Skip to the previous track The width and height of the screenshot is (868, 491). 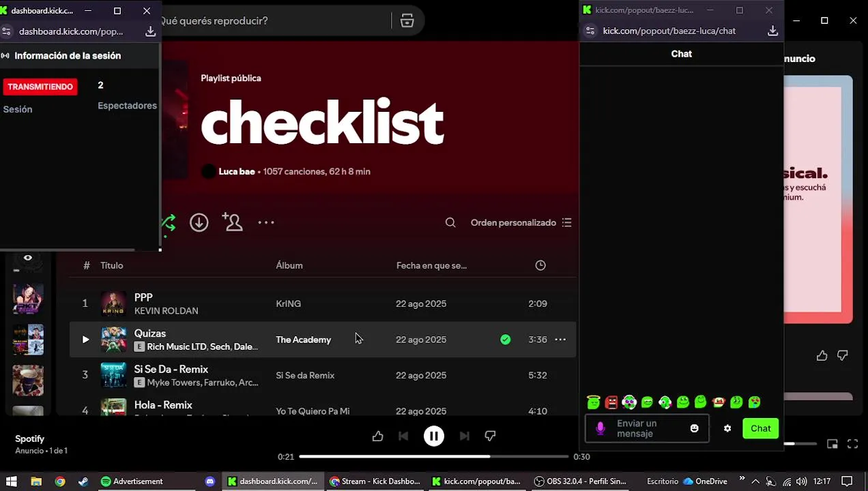(403, 436)
